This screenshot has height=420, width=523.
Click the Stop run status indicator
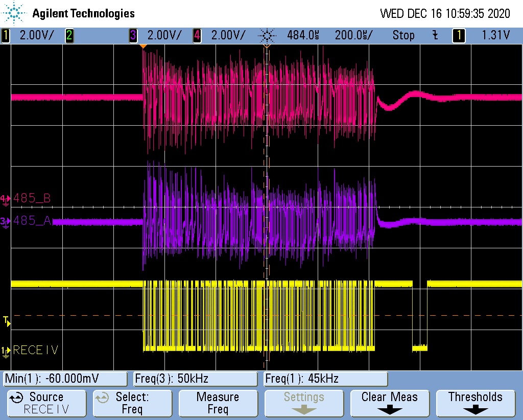(403, 35)
